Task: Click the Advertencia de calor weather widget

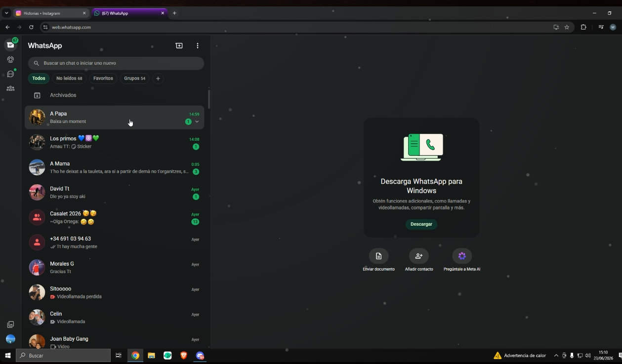Action: pos(520,356)
